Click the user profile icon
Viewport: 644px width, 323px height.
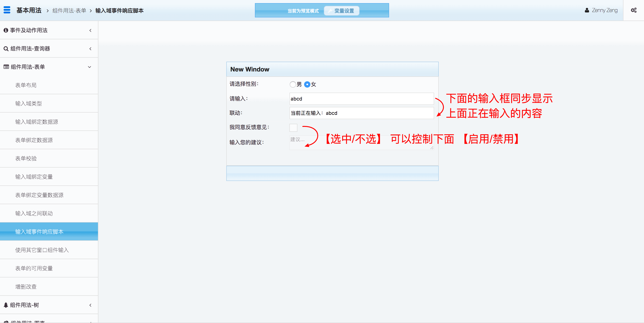point(587,10)
